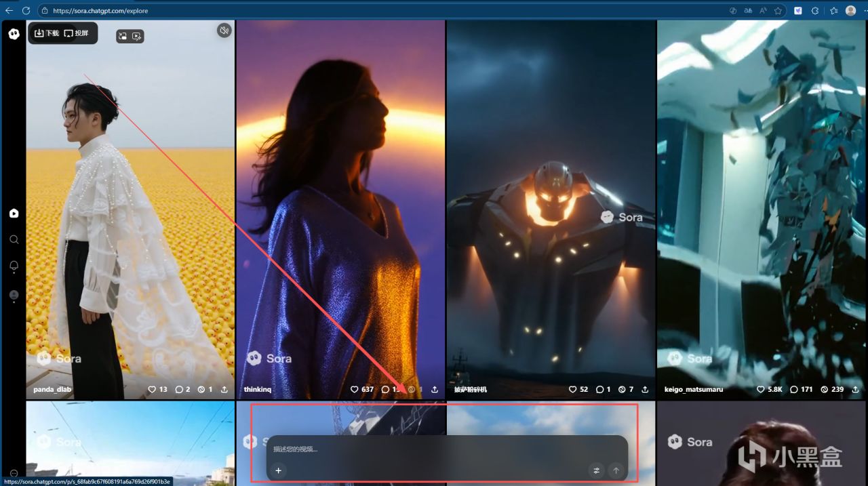The width and height of the screenshot is (868, 486).
Task: Add media with the plus button in prompt bar
Action: point(278,470)
